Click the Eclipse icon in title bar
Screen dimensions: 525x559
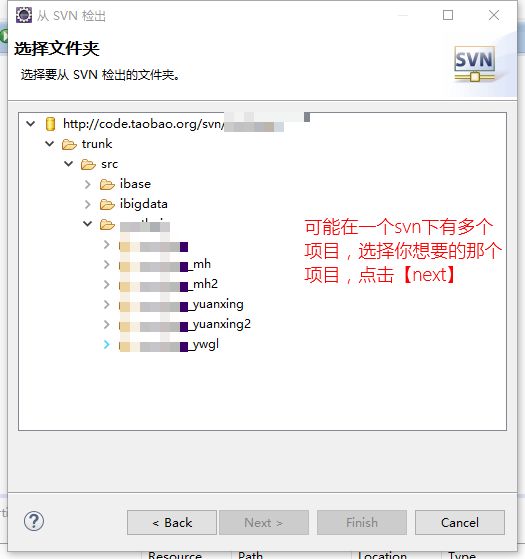point(24,15)
